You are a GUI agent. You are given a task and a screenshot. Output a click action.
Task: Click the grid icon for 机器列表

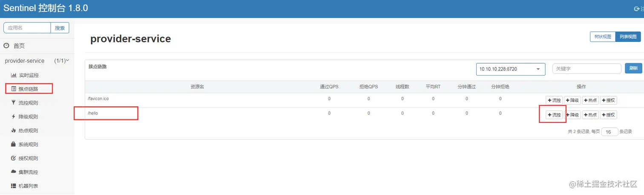14,186
